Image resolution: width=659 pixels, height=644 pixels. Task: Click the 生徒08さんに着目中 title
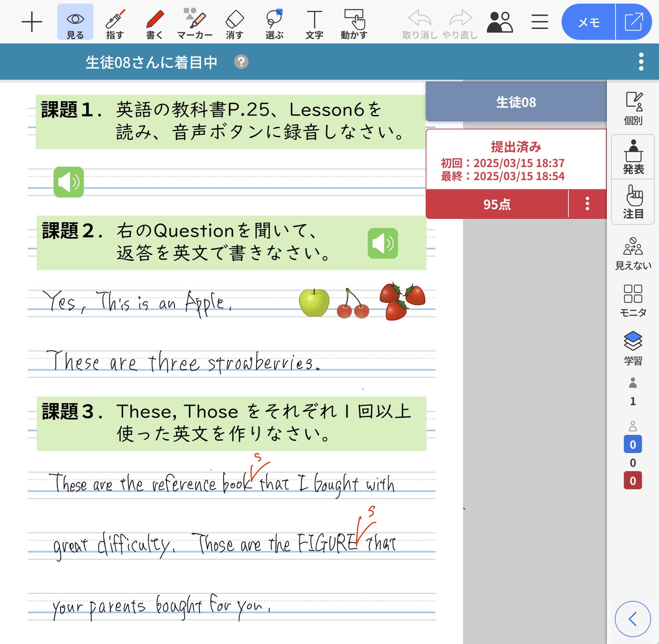coord(152,62)
